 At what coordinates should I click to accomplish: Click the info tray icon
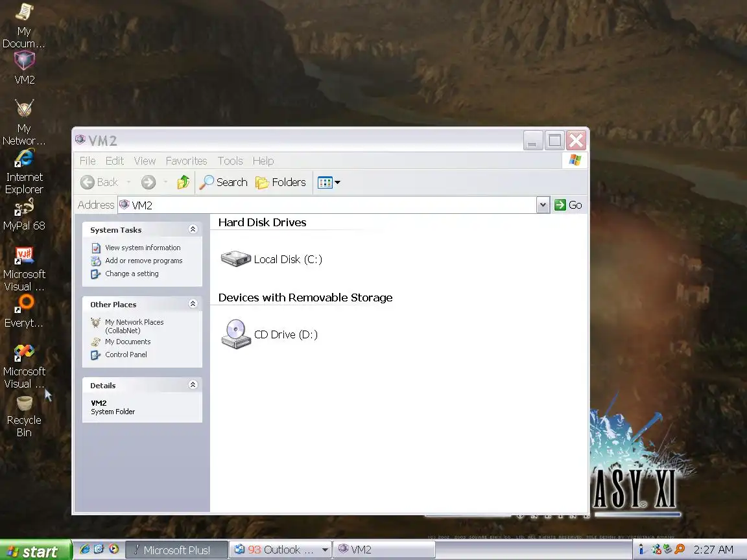[x=642, y=550]
